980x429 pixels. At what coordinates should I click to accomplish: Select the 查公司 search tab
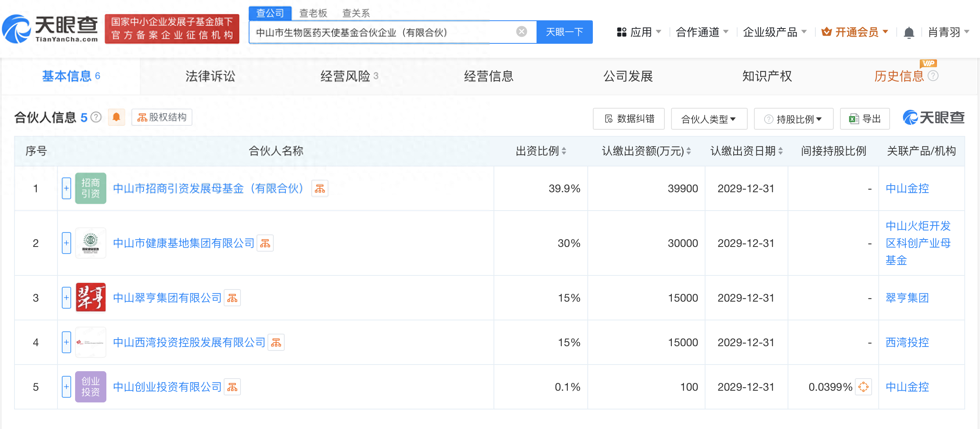click(x=270, y=13)
